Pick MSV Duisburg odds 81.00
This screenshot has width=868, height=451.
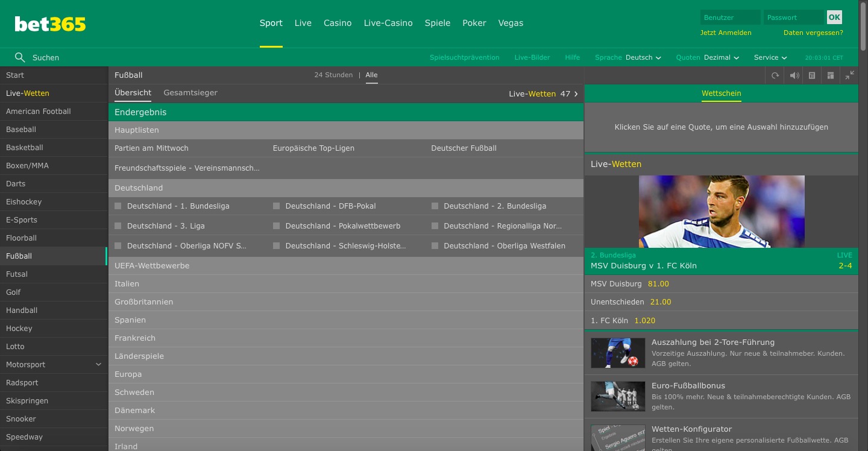click(x=658, y=284)
